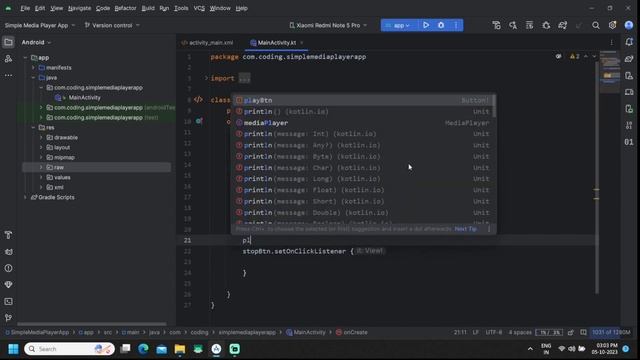The width and height of the screenshot is (640, 360).
Task: Switch to the activity_main.xml tab
Action: [208, 42]
